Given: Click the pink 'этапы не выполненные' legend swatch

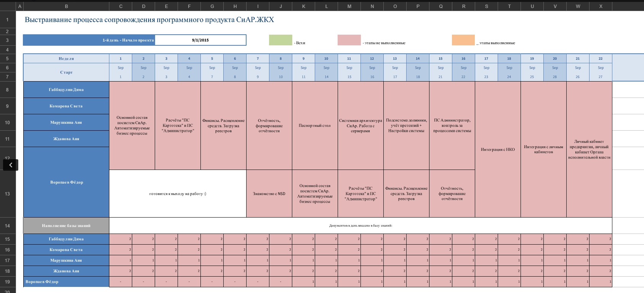Looking at the screenshot, I should click(349, 40).
